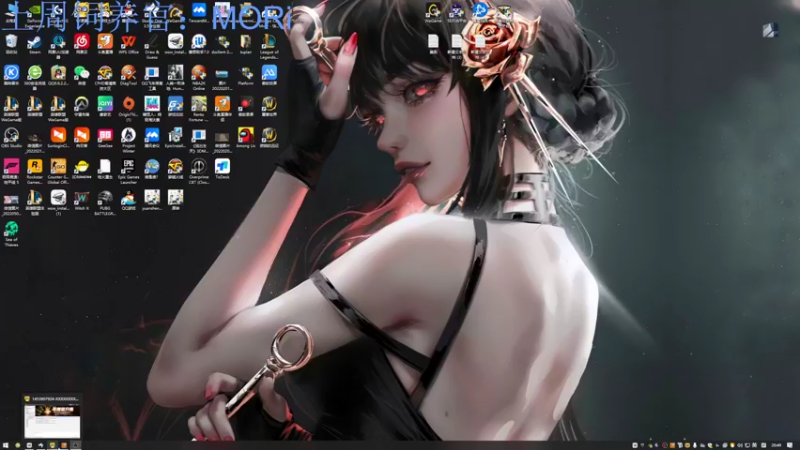This screenshot has height=450, width=800.
Task: Launch the DiagTool shortcut
Action: coord(129,75)
